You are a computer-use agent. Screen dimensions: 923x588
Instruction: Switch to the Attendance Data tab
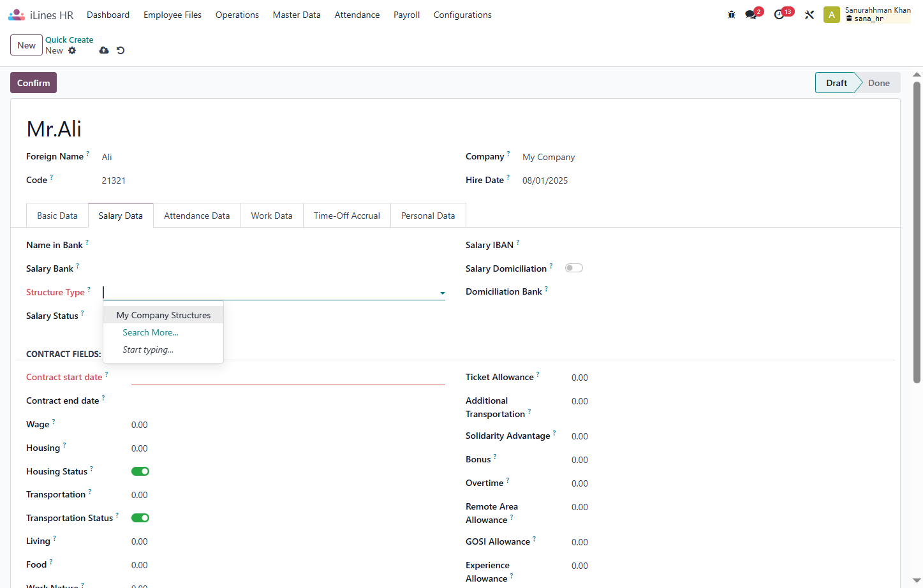pyautogui.click(x=196, y=216)
